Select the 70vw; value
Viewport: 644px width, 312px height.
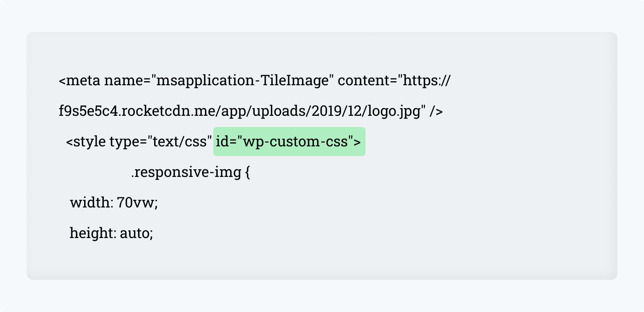(x=137, y=203)
